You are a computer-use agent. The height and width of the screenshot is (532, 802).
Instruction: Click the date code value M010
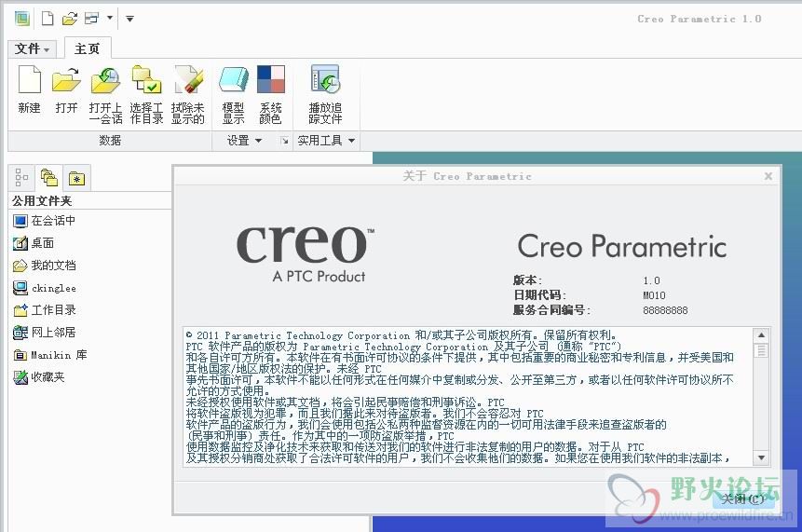tap(654, 295)
